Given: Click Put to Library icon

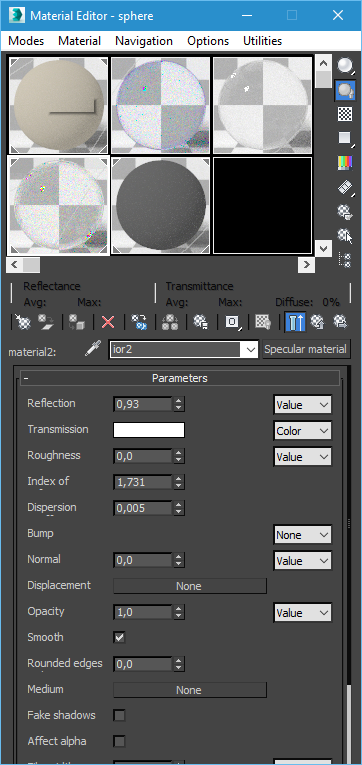Looking at the screenshot, I should (201, 322).
